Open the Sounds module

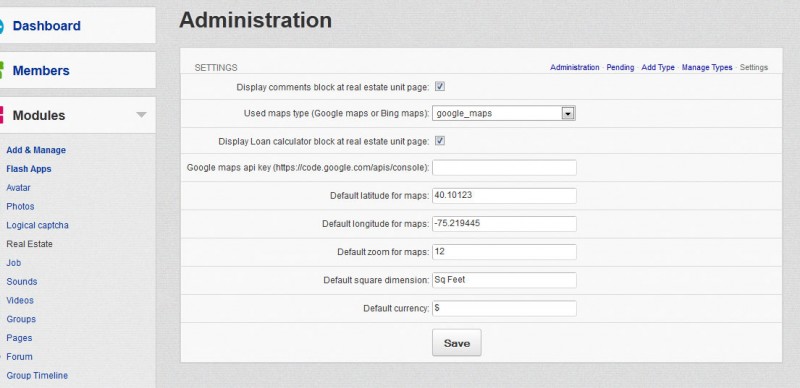click(21, 282)
